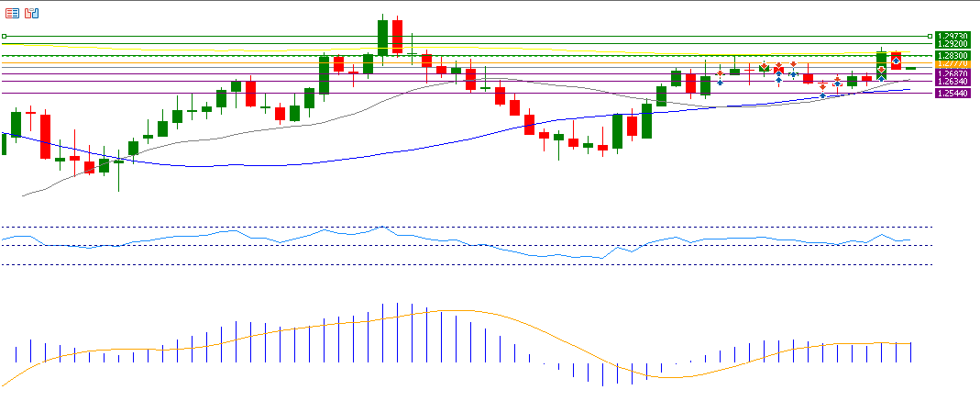Click the tall red candle beside the peak
Viewport: 980px width, 412px height.
[397, 37]
